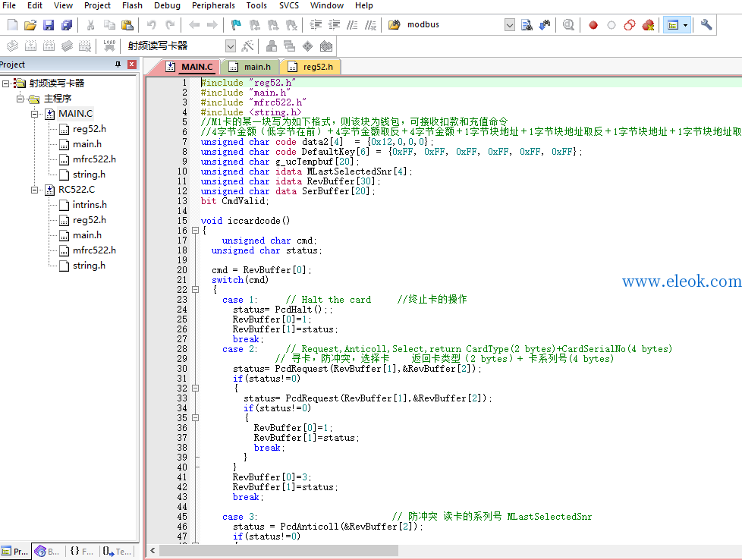
Task: Start the debug session with the magnifier icon
Action: 568,24
